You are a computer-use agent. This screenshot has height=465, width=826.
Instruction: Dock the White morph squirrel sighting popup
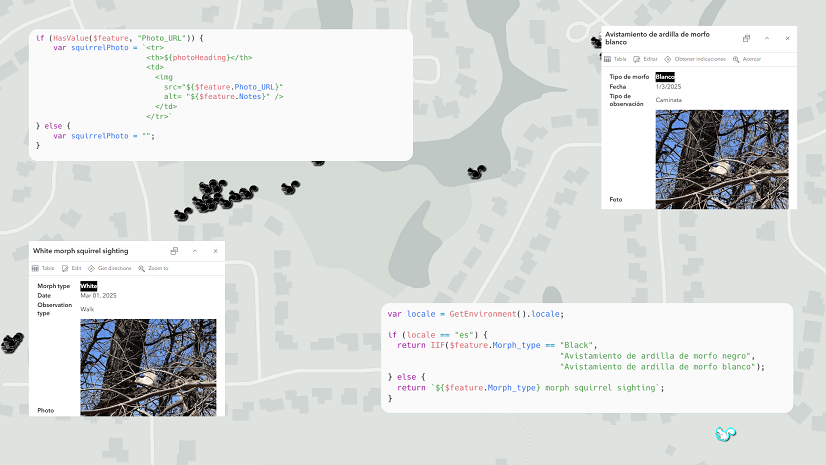coord(174,251)
